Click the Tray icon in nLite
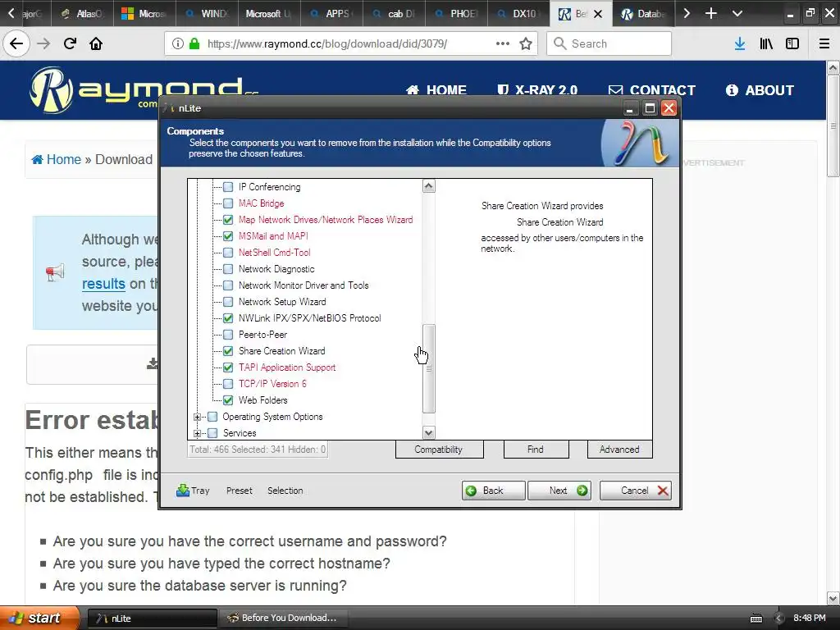This screenshot has height=630, width=840. point(183,491)
